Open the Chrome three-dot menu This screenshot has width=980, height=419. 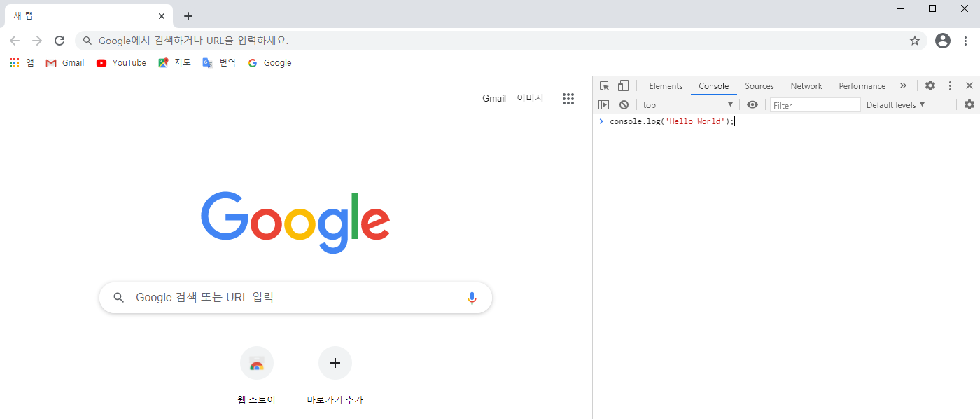tap(966, 41)
